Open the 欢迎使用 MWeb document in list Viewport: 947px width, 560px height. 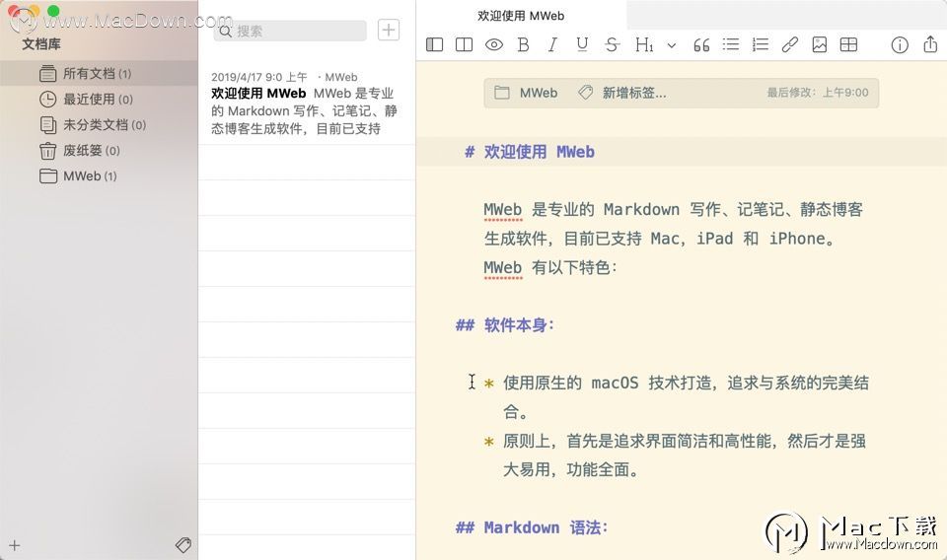307,103
